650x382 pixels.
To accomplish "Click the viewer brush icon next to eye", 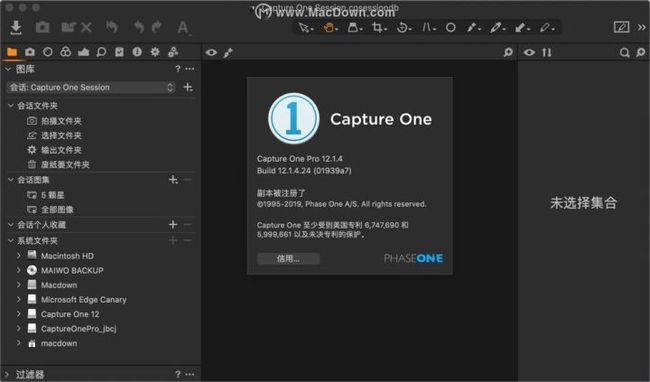I will click(228, 53).
